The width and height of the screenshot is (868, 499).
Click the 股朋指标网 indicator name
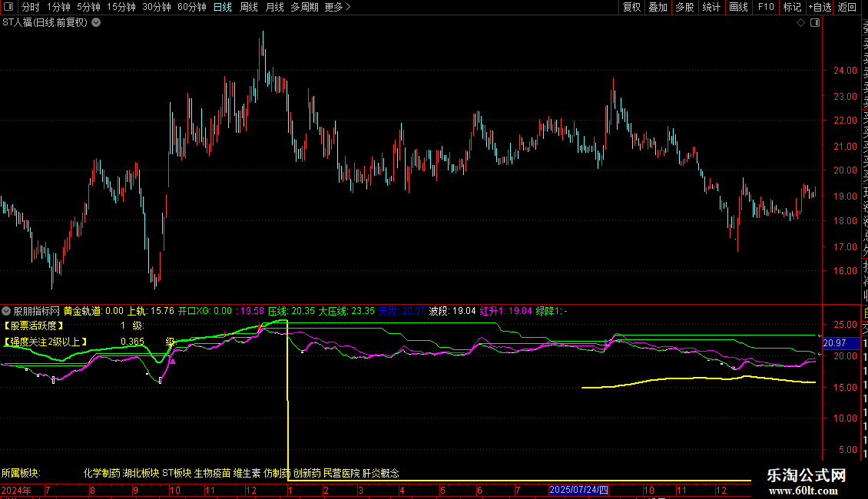[x=37, y=312]
